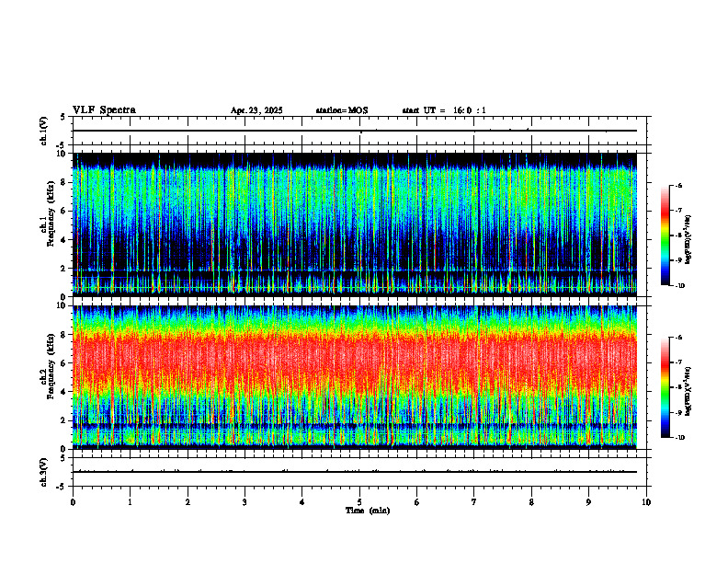728x563 pixels.
Task: Click the ch.2 frequency axis "8" tick label
Action: click(x=63, y=335)
